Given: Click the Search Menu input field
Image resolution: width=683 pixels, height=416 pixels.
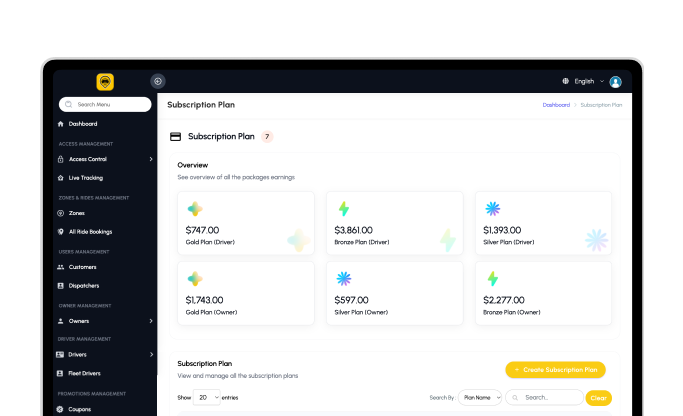Looking at the screenshot, I should [105, 105].
